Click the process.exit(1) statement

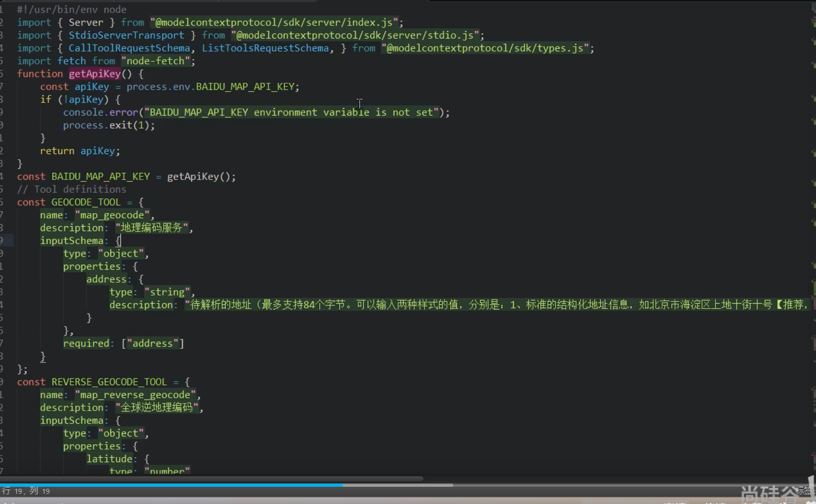(109, 125)
